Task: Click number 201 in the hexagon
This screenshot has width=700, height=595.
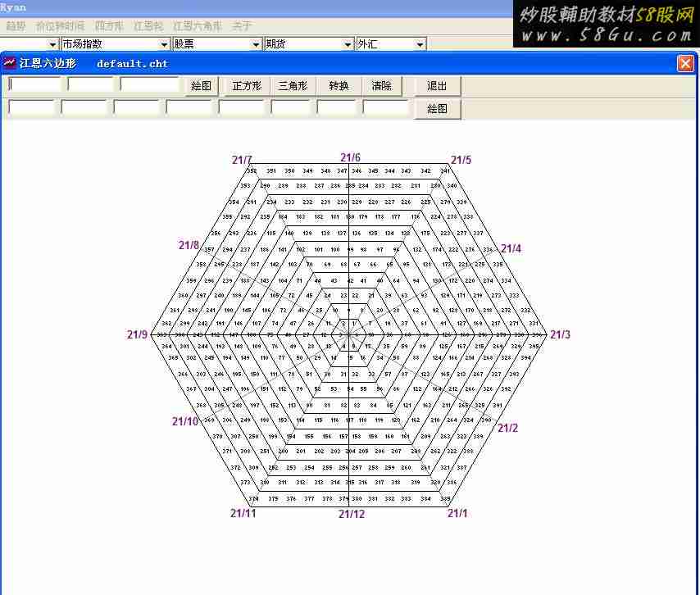Action: coord(301,452)
